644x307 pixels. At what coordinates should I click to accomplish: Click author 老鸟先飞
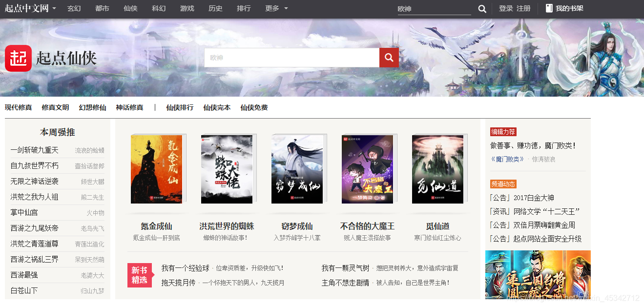[92, 228]
